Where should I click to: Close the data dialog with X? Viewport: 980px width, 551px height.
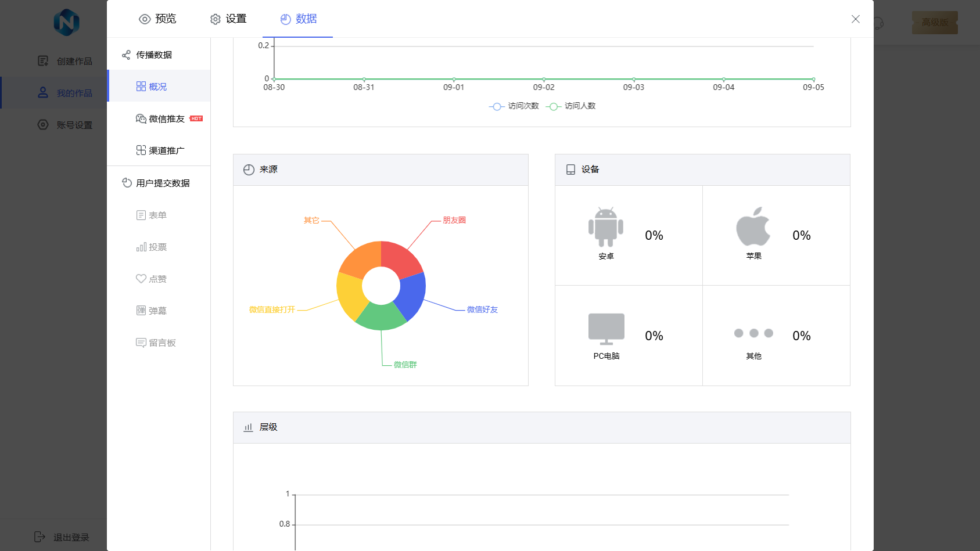click(855, 19)
